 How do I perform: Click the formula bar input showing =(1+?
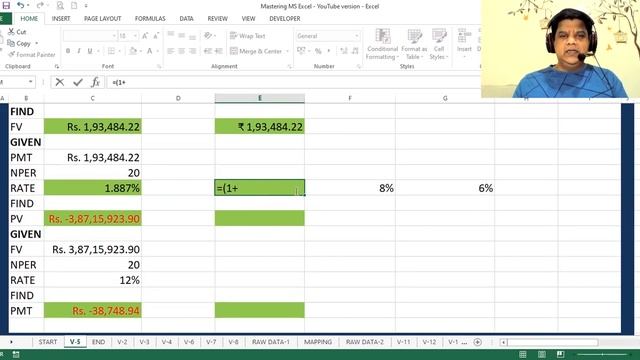tap(293, 82)
